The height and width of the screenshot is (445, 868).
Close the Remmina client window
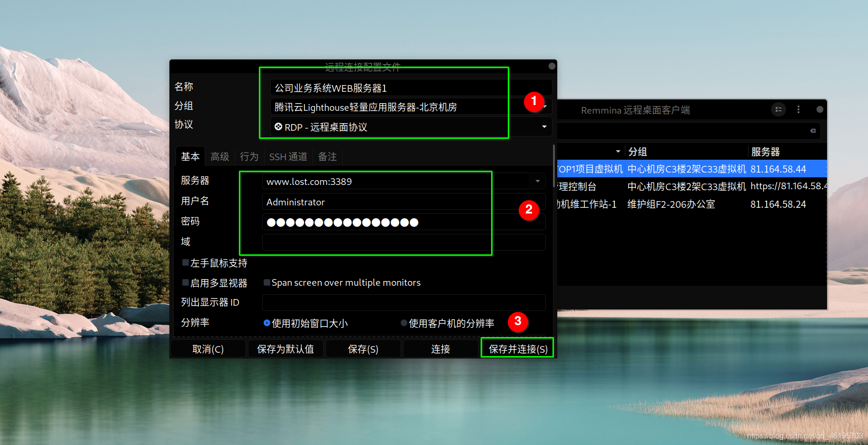819,109
